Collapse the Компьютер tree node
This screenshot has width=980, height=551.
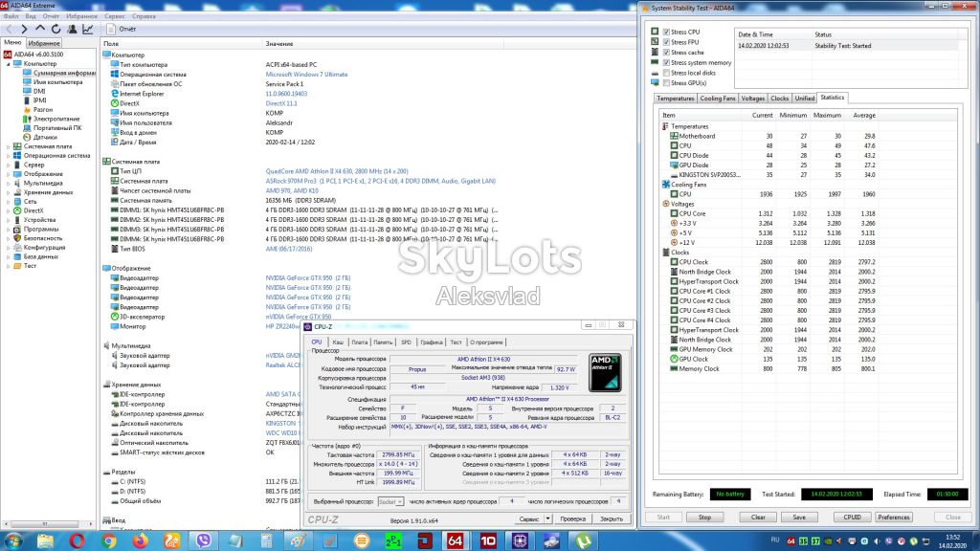(x=8, y=64)
